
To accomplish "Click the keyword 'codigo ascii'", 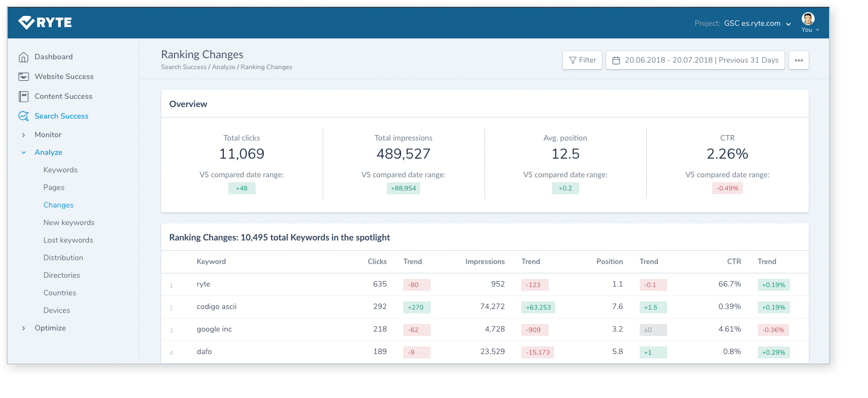I will [x=217, y=307].
